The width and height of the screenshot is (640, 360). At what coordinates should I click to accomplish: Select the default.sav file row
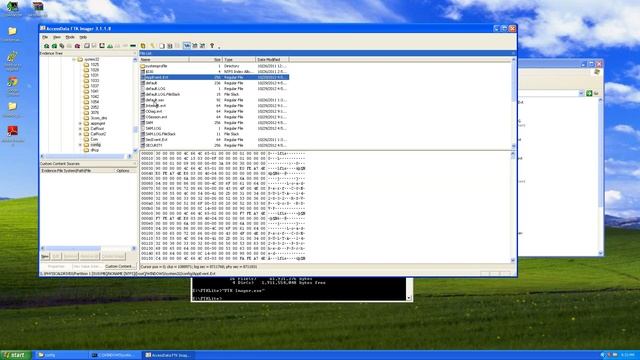click(214, 100)
